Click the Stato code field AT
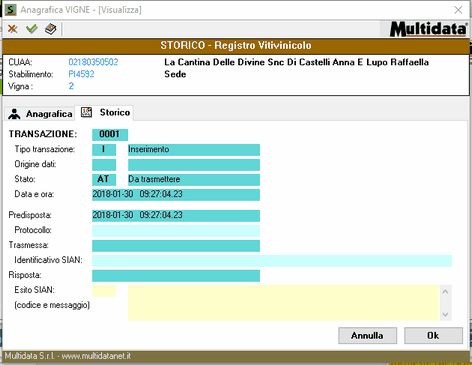This screenshot has width=472, height=365. coord(104,180)
